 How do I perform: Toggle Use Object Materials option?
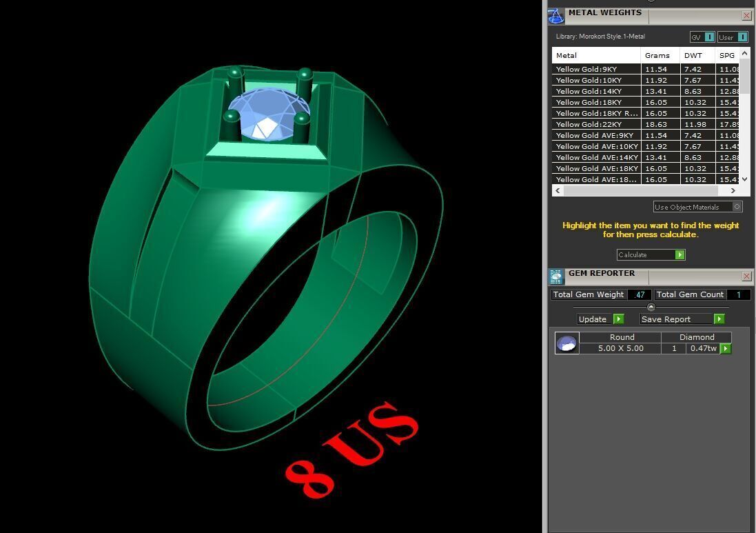tap(697, 207)
